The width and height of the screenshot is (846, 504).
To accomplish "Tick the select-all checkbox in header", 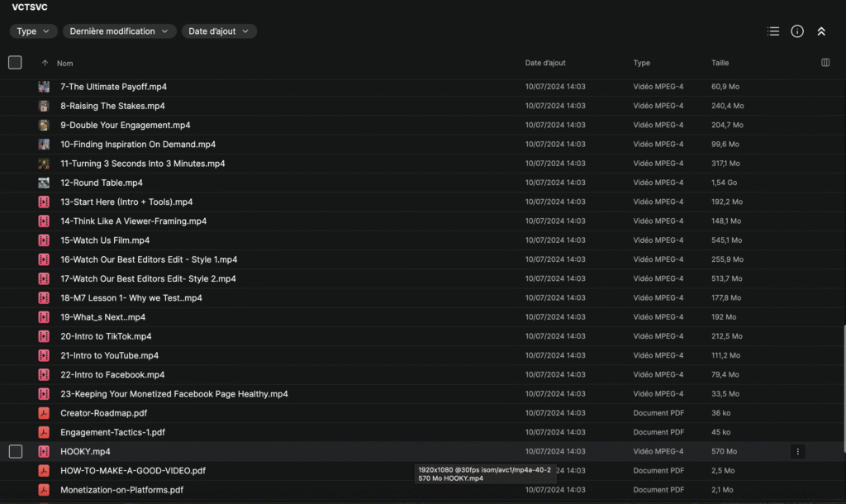I will click(x=15, y=63).
